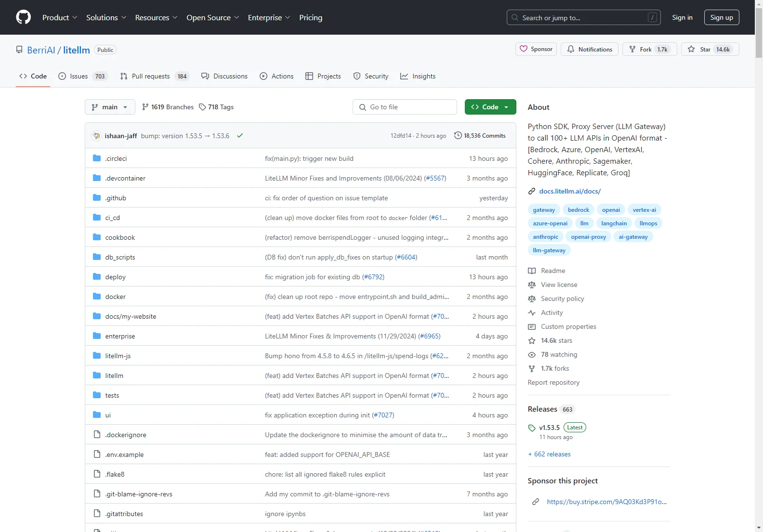
Task: Select the Code tab
Action: point(33,76)
